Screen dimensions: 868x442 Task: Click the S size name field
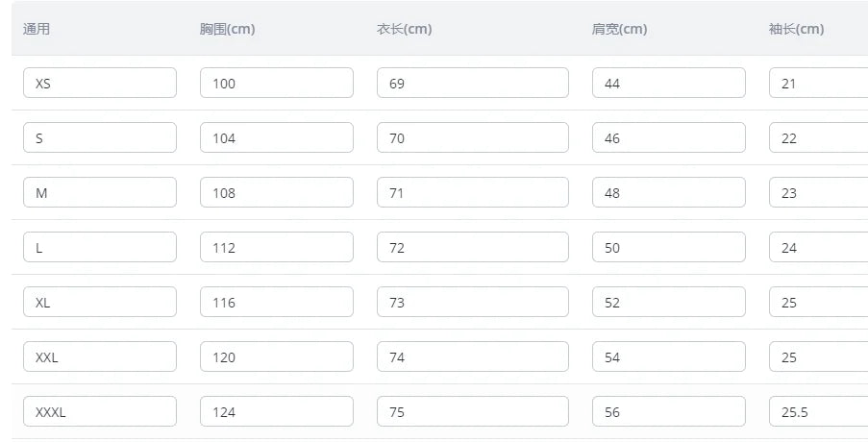tap(100, 137)
